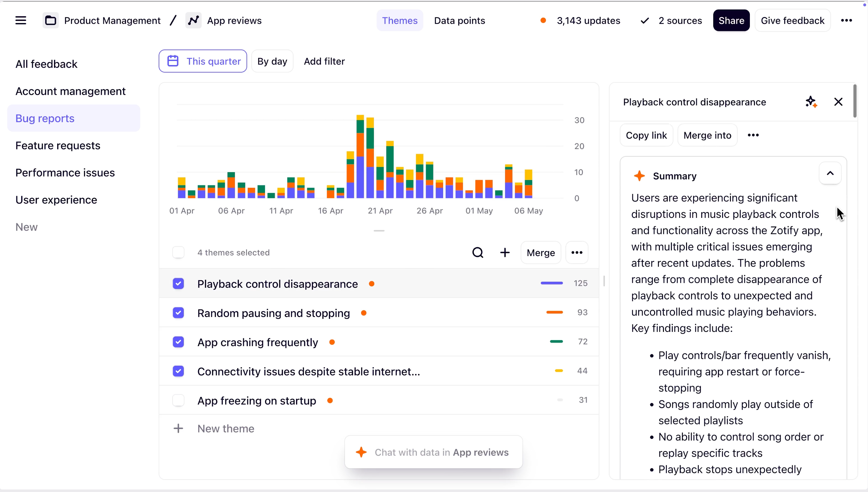The height and width of the screenshot is (492, 868).
Task: Open the This quarter date range picker
Action: 203,61
